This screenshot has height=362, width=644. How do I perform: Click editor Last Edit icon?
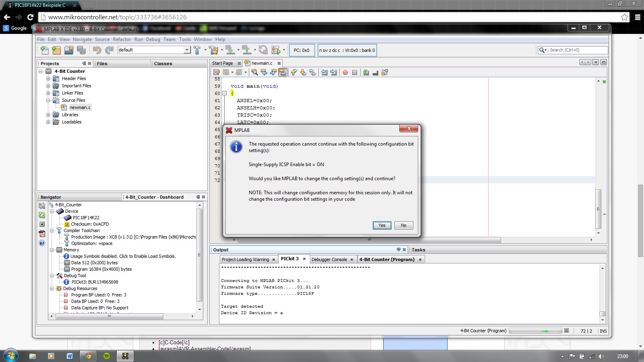click(x=217, y=72)
